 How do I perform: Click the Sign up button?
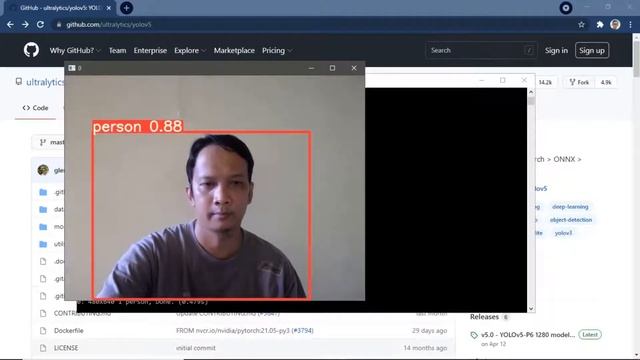[592, 51]
